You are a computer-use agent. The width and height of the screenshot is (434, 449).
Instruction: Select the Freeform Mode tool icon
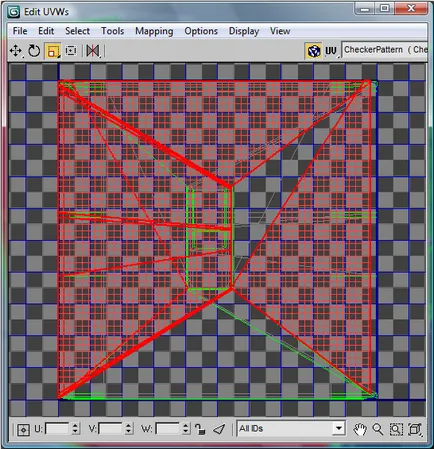[x=71, y=51]
